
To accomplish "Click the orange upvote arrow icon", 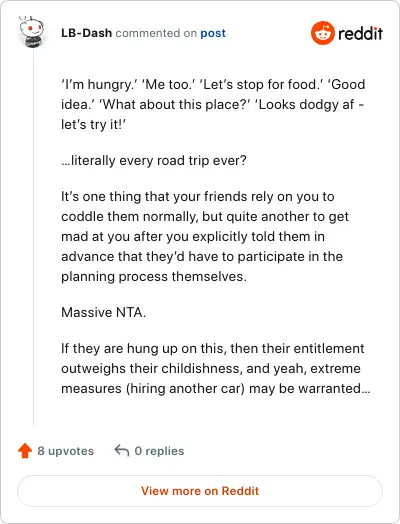I will tap(25, 450).
